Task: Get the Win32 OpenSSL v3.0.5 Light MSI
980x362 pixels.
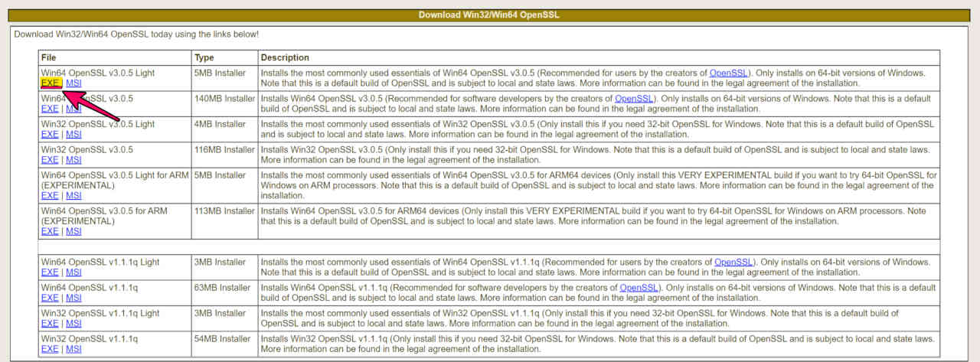Action: [x=73, y=135]
